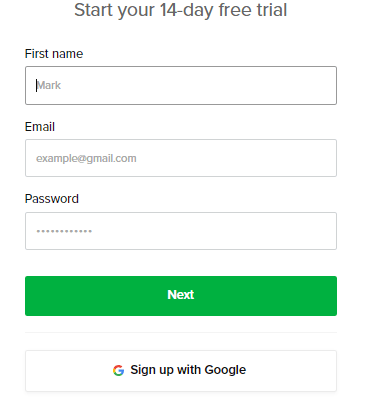Click the First name label
This screenshot has height=400, width=367.
click(54, 54)
